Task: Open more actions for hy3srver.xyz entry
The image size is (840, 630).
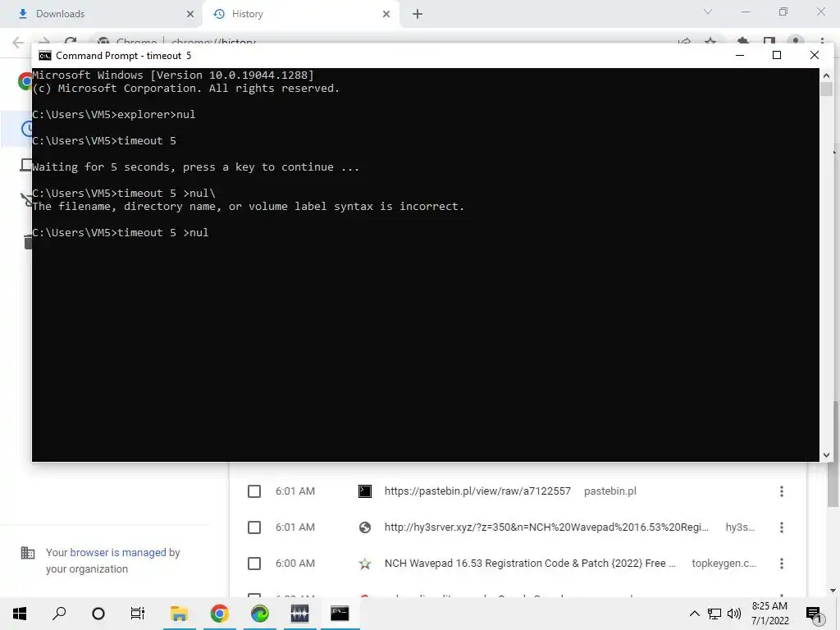Action: (782, 527)
